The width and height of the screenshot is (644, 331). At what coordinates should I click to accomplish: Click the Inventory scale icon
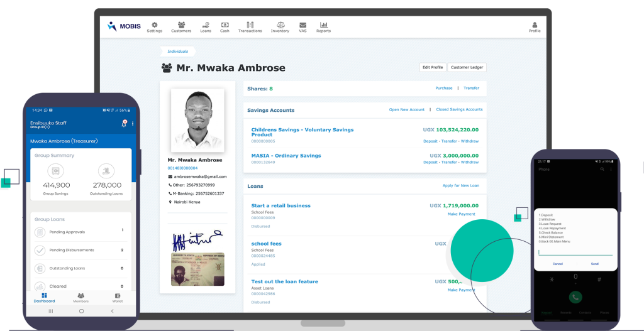click(x=280, y=24)
